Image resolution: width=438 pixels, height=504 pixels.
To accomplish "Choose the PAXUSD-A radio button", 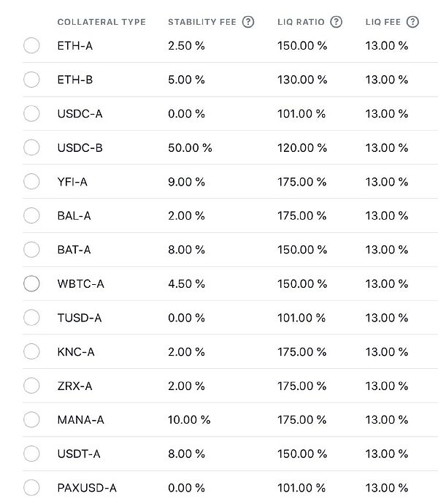I will pyautogui.click(x=31, y=487).
